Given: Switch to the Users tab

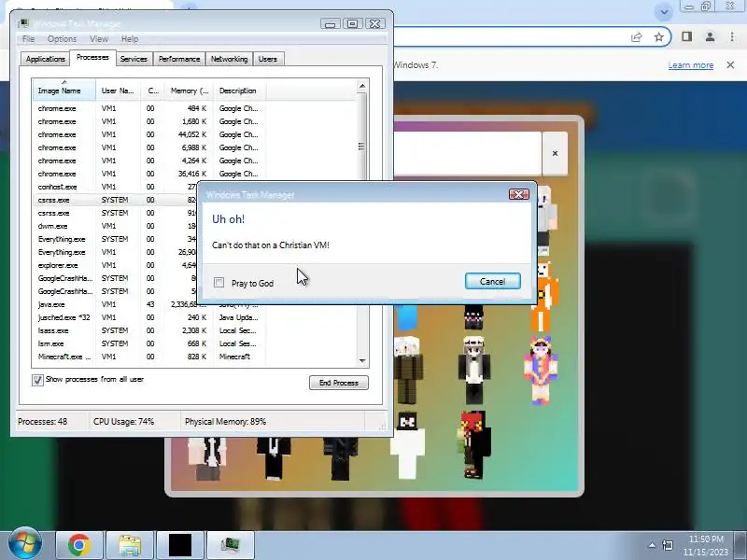Looking at the screenshot, I should pos(268,59).
